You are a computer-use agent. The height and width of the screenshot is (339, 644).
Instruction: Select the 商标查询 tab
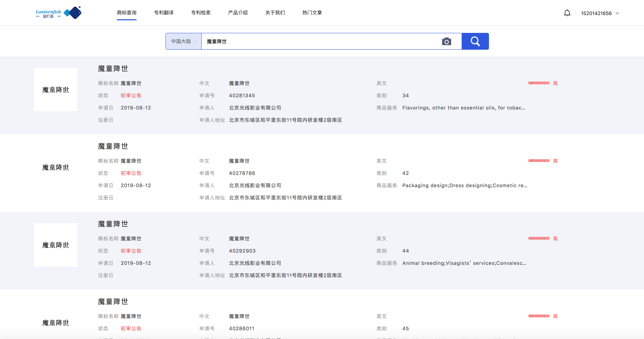(x=127, y=13)
